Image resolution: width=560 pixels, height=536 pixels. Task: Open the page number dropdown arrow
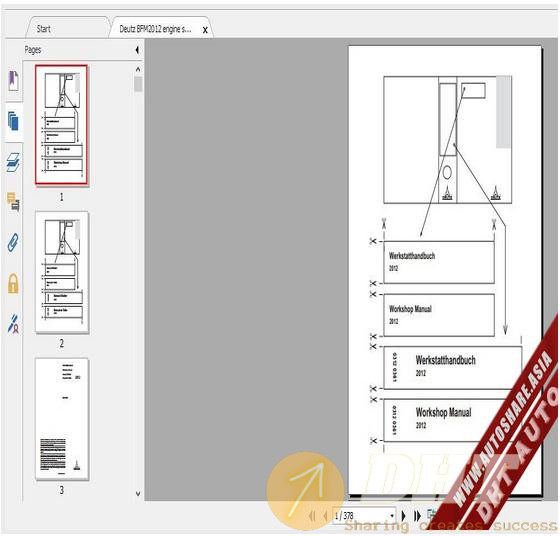click(x=392, y=516)
